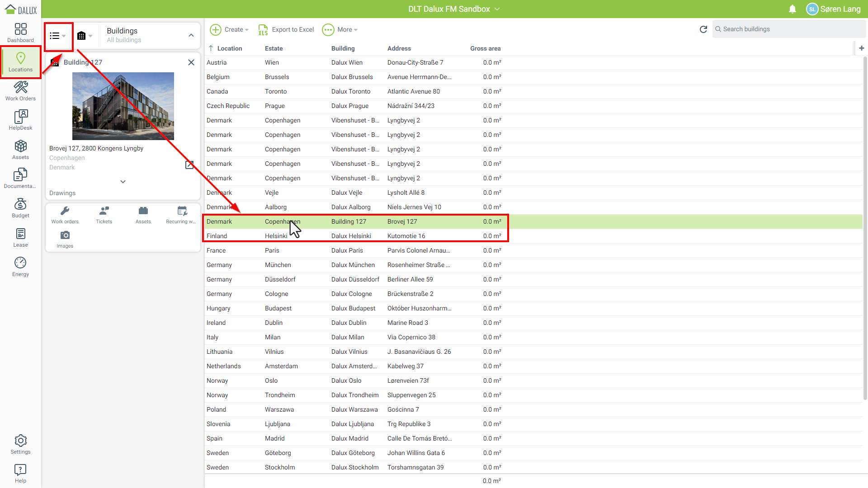Collapse the Buildings selector panel

click(191, 35)
